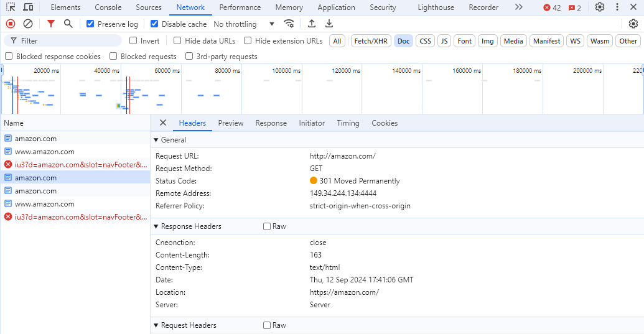Enable Raw view for Response Headers
Image resolution: width=644 pixels, height=334 pixels.
(x=267, y=226)
